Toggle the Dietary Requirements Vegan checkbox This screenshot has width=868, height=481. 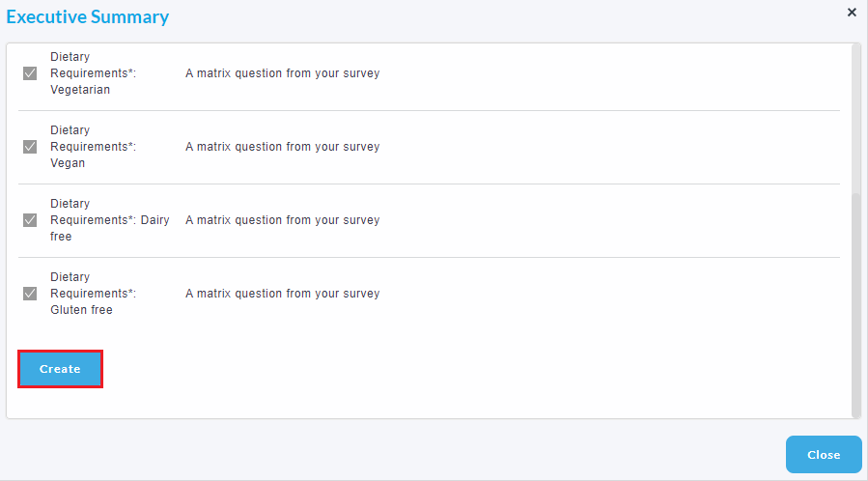[30, 147]
